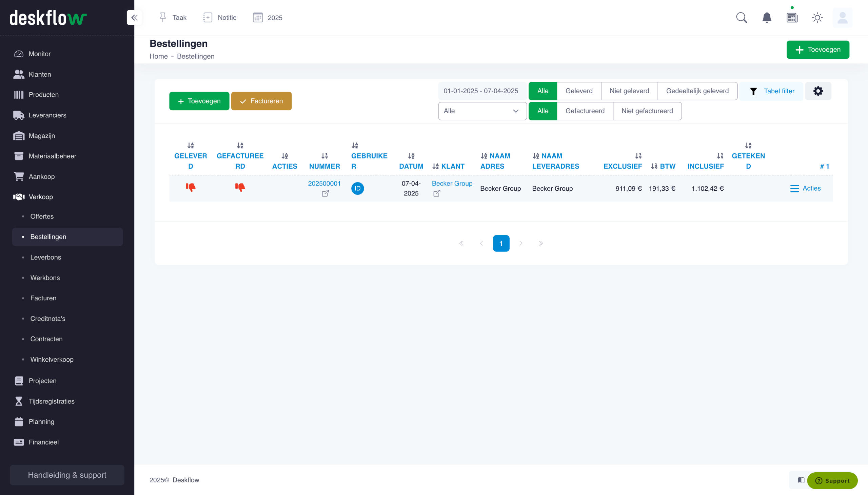Click the calculator icon in header
This screenshot has width=868, height=495.
click(x=792, y=18)
